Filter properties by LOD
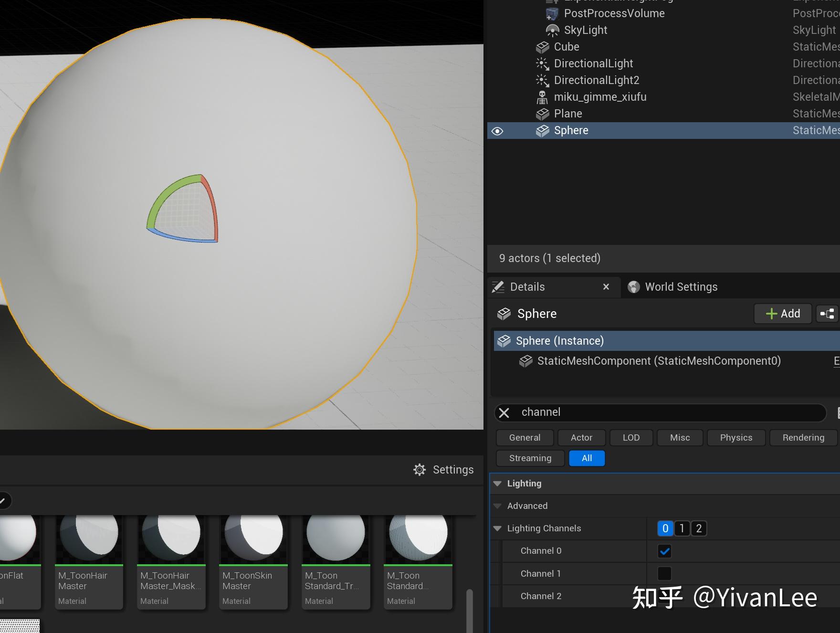The height and width of the screenshot is (633, 840). pos(631,438)
